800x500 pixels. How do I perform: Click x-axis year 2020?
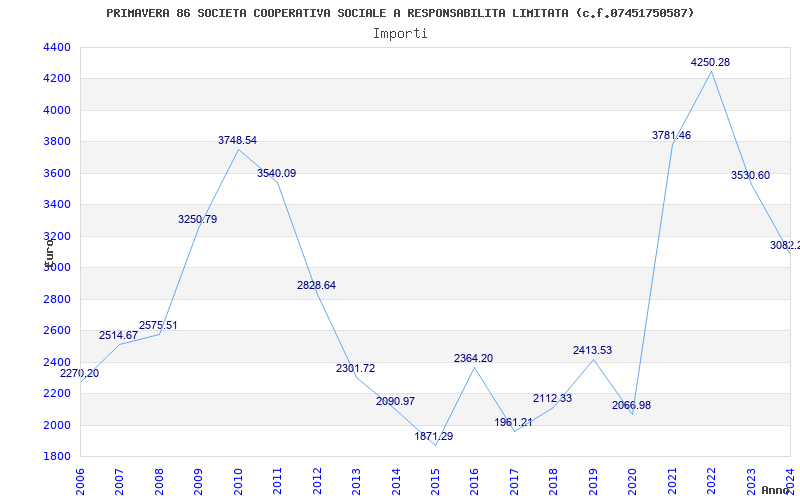[x=633, y=481]
